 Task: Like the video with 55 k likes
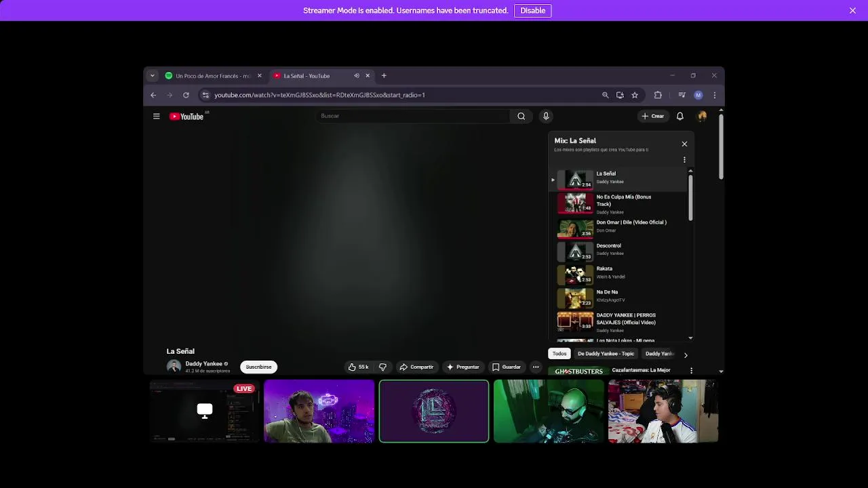[358, 367]
